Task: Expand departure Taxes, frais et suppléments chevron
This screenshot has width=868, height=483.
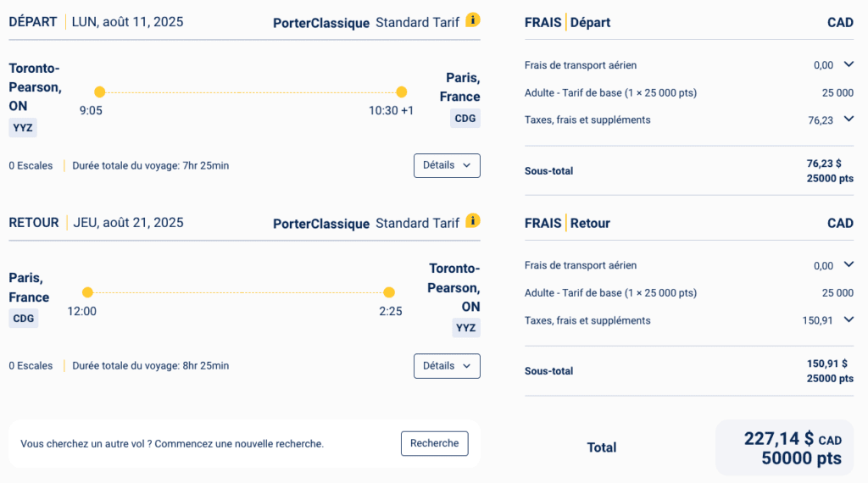Action: (849, 119)
